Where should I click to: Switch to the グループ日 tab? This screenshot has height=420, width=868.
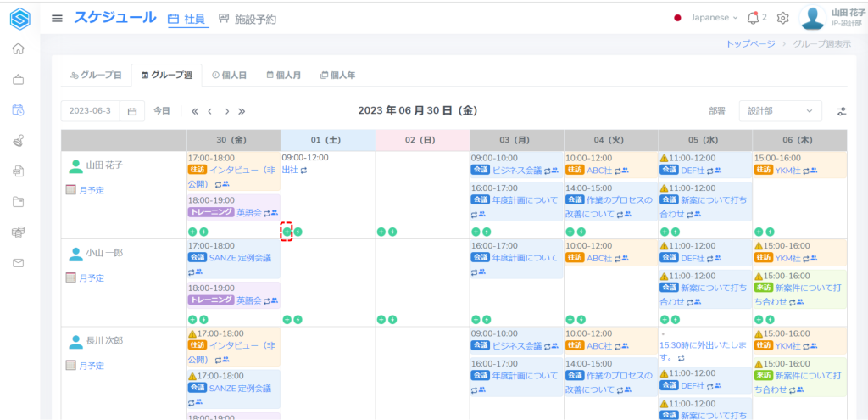pyautogui.click(x=96, y=75)
